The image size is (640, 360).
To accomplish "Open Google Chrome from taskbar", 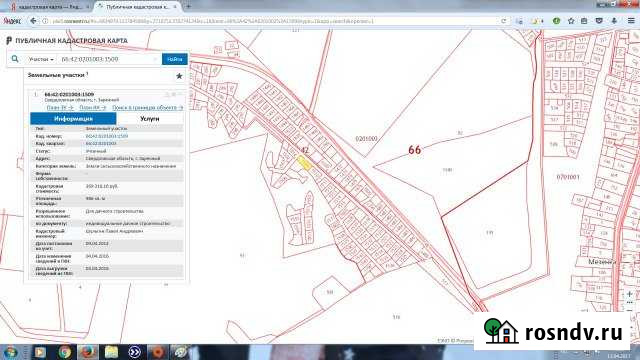I will (x=64, y=352).
